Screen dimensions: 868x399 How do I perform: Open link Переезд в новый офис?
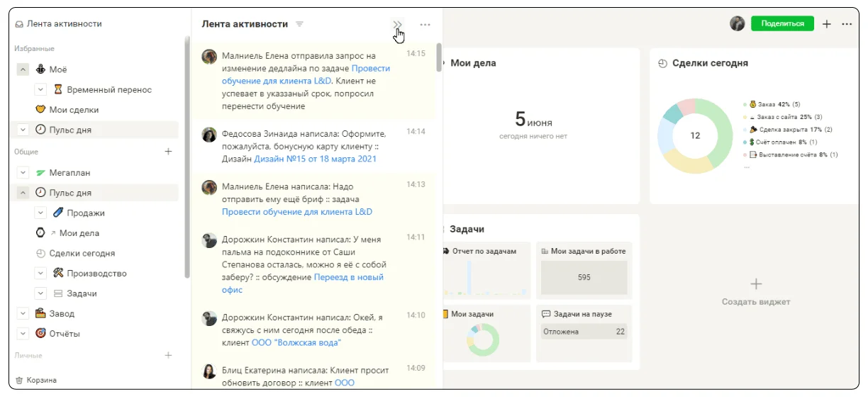point(303,283)
